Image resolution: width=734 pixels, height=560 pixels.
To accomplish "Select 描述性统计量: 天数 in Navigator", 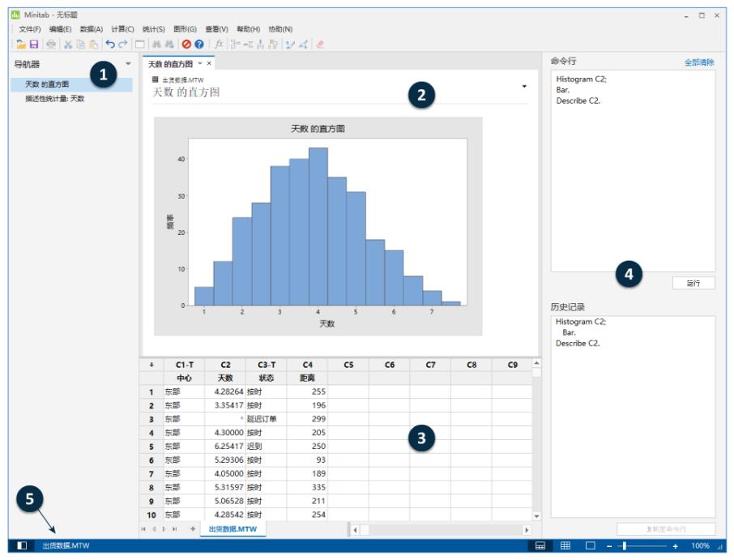I will coord(55,99).
